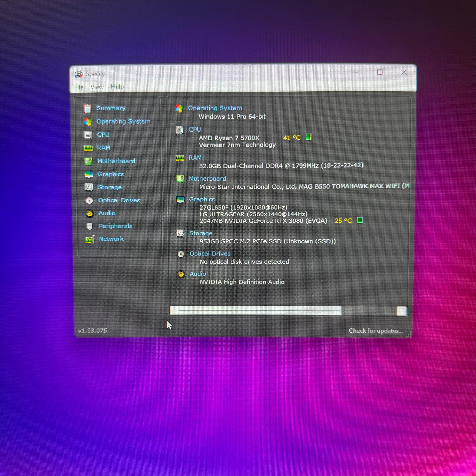Click the Graphics monitor icon in summary pane
The height and width of the screenshot is (476, 476).
(180, 200)
